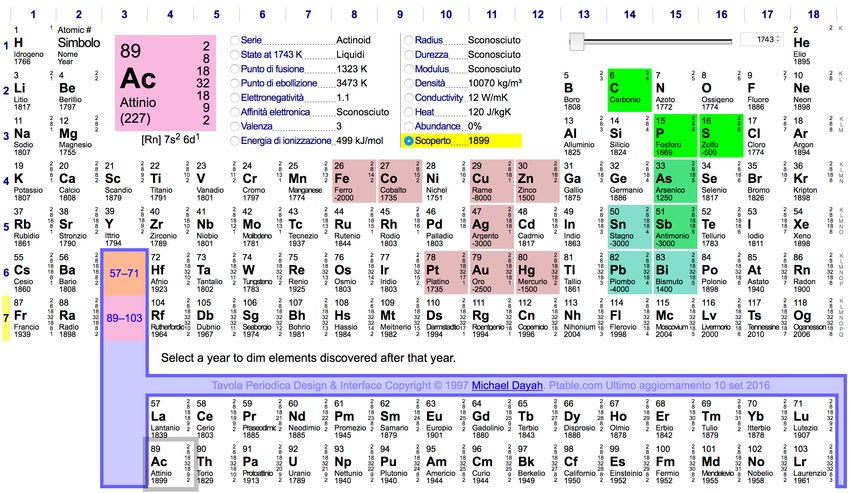Viewport: 850px width, 493px height.
Task: Select the Modulus radio button
Action: tap(409, 69)
